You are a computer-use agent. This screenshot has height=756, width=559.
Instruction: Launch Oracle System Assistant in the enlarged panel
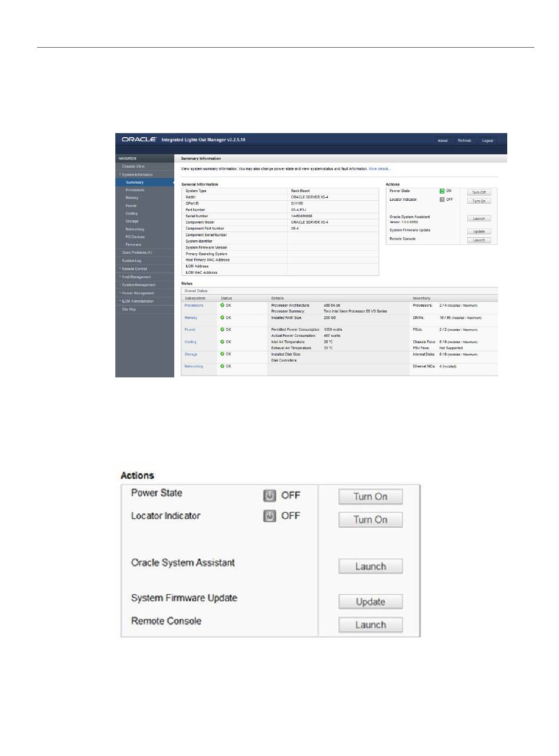tap(371, 566)
